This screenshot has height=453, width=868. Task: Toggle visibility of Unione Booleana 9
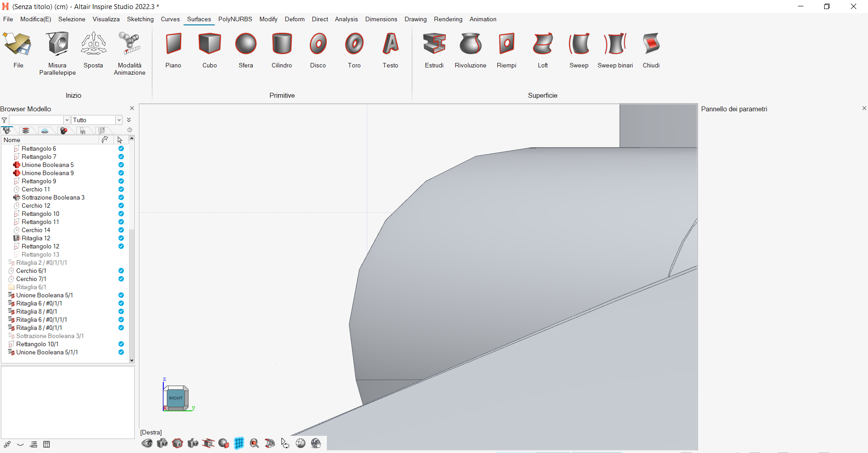pos(121,173)
